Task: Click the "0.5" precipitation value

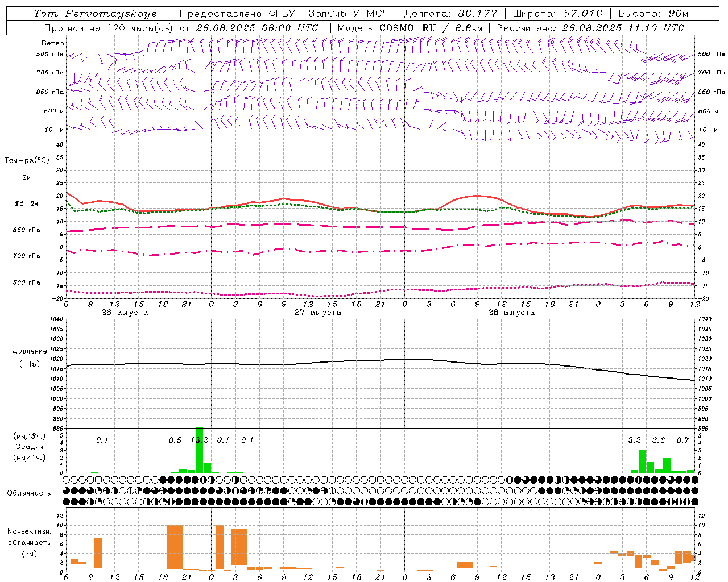Action: (x=175, y=440)
